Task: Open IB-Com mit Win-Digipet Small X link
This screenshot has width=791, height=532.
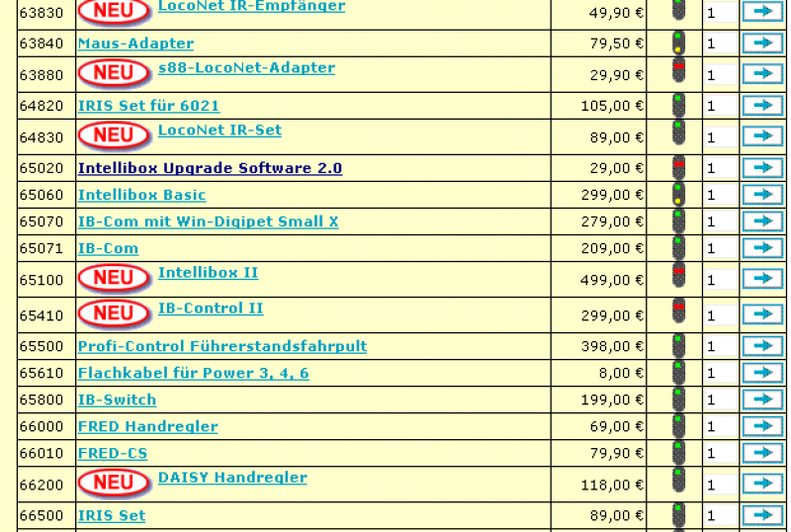Action: 208,222
